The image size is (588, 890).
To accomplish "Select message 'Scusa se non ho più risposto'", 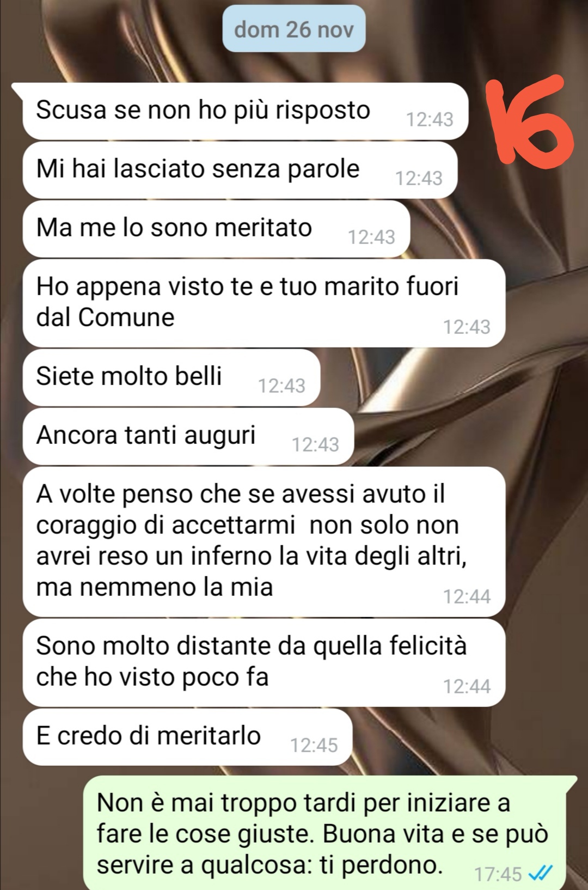I will (245, 111).
